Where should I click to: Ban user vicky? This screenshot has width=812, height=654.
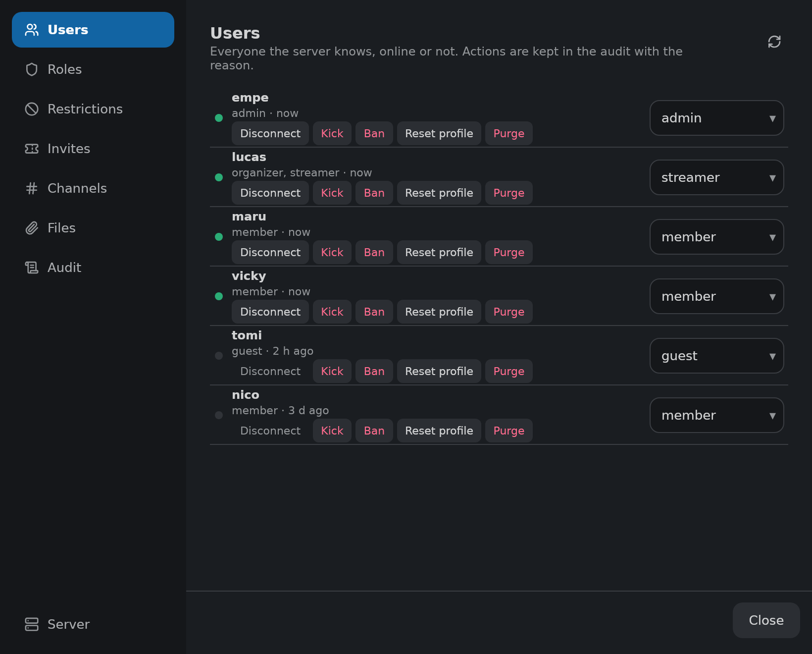pyautogui.click(x=374, y=312)
